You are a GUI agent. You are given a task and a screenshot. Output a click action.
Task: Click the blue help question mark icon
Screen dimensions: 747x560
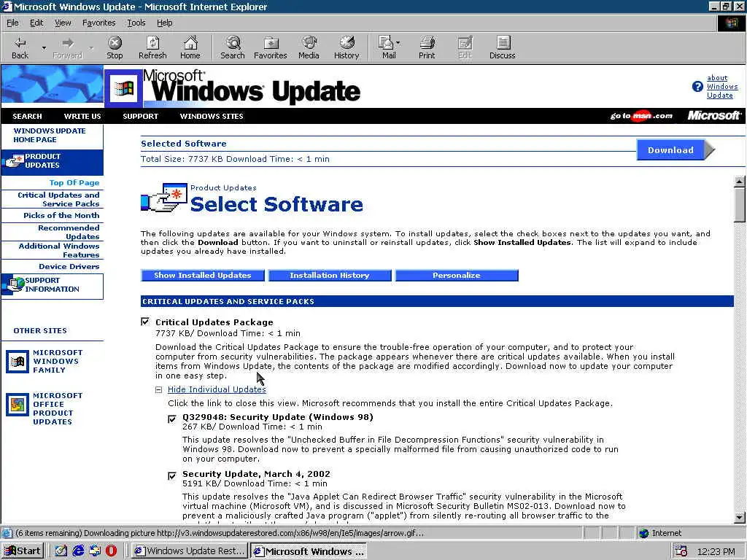pyautogui.click(x=697, y=87)
